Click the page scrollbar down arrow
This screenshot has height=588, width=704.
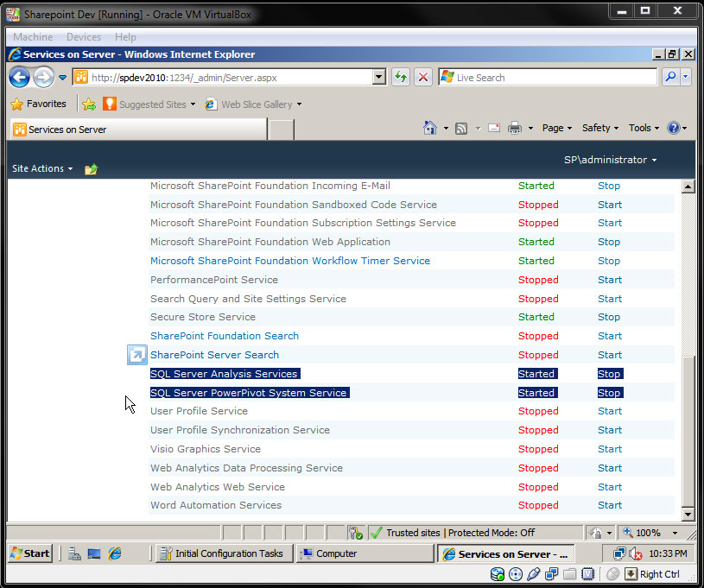coord(688,514)
